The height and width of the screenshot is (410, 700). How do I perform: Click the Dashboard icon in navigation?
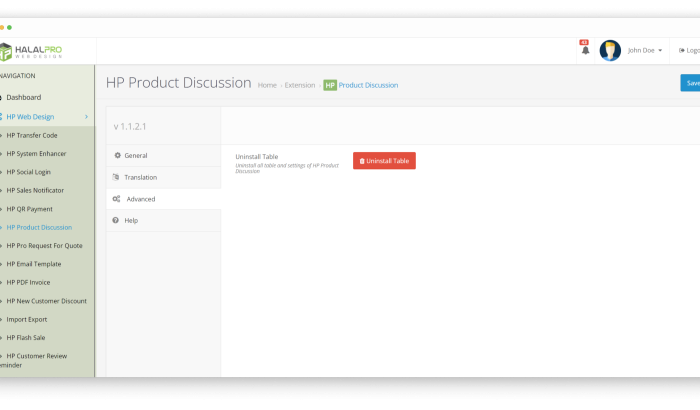[3, 97]
